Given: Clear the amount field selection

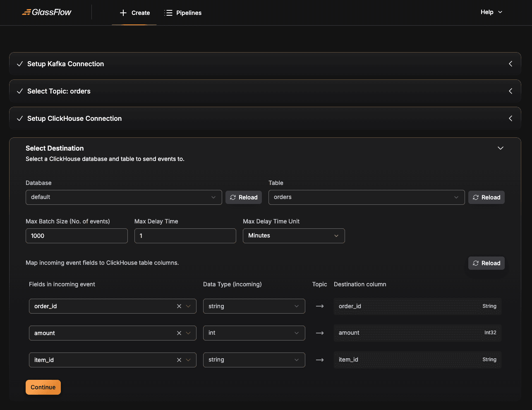Looking at the screenshot, I should (x=179, y=333).
